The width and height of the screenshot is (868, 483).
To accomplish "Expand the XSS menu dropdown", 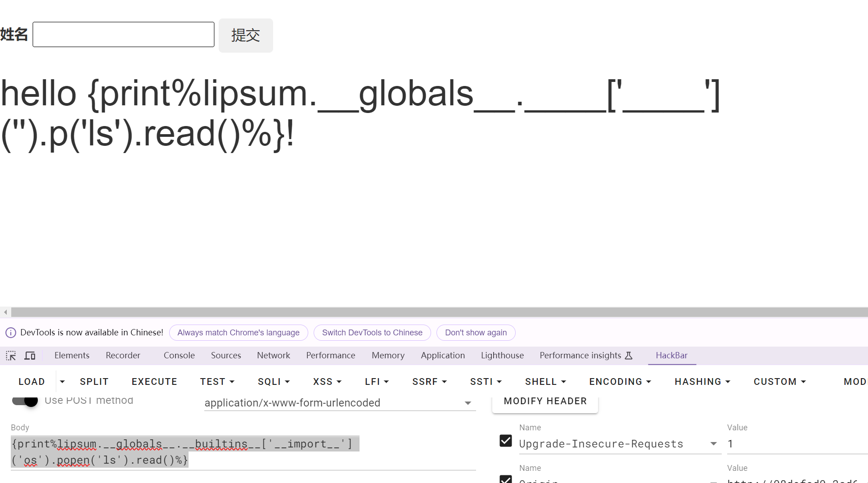I will (x=327, y=382).
